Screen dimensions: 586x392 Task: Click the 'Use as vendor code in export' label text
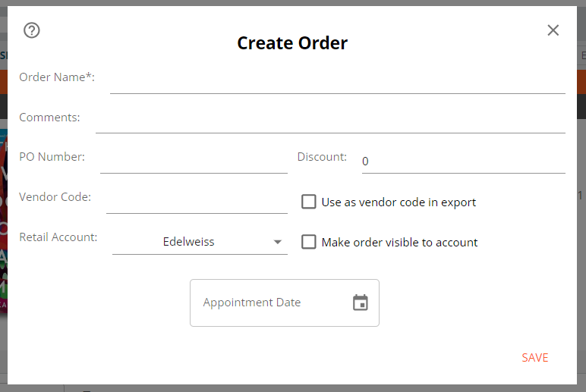(399, 202)
